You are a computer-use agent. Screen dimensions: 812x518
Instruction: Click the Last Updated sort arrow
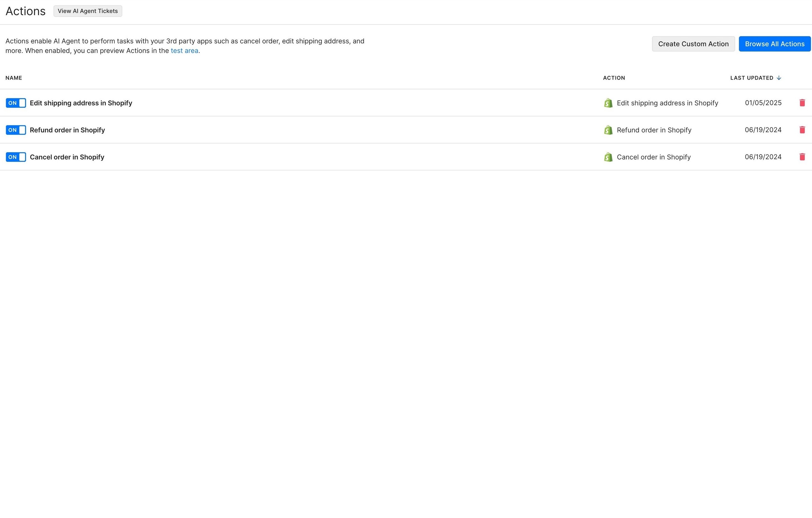point(779,78)
